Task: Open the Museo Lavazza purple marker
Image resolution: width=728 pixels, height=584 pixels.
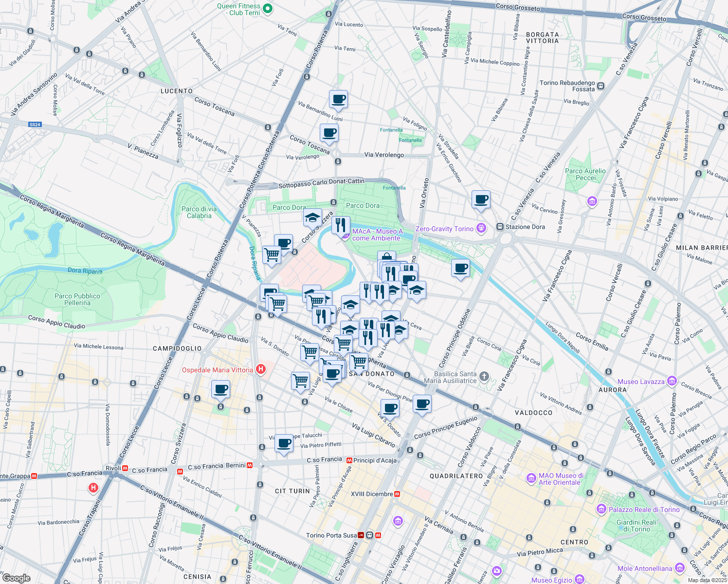Action: (x=673, y=381)
